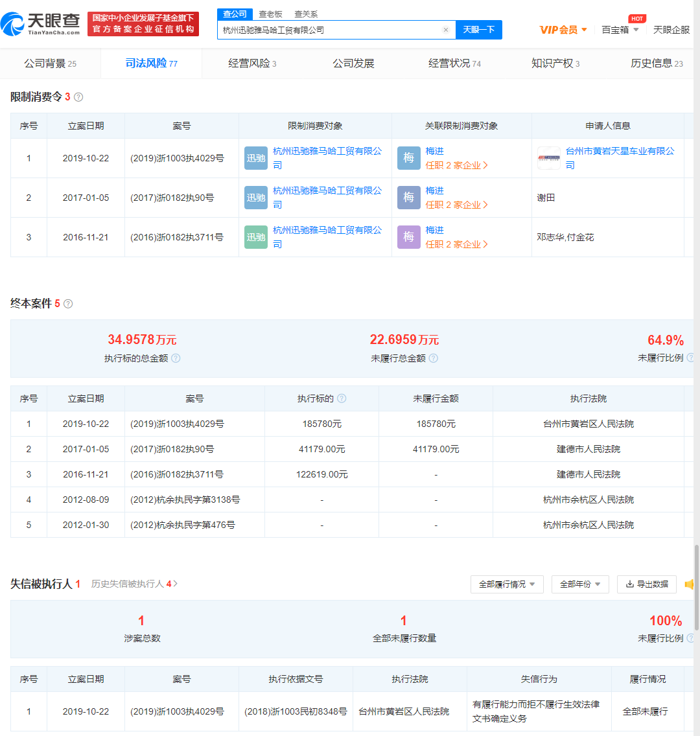Click the 122619.00元 amount cell
The image size is (700, 736).
click(322, 474)
